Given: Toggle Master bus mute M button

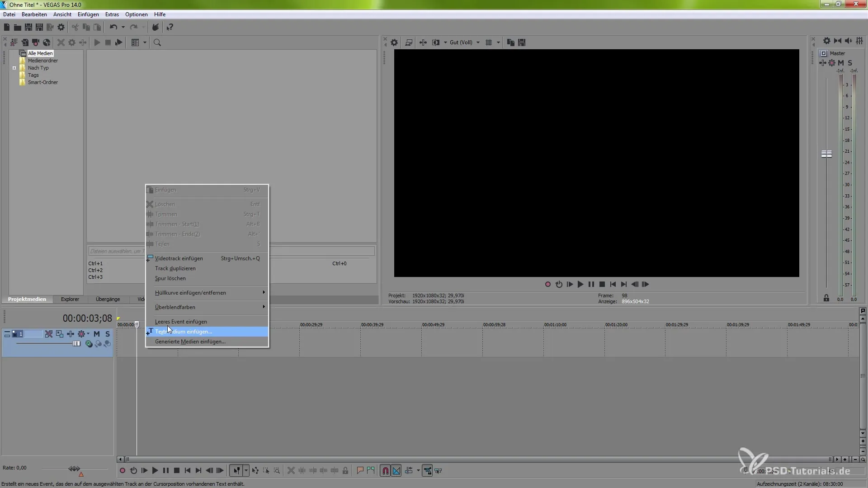Looking at the screenshot, I should (x=841, y=63).
